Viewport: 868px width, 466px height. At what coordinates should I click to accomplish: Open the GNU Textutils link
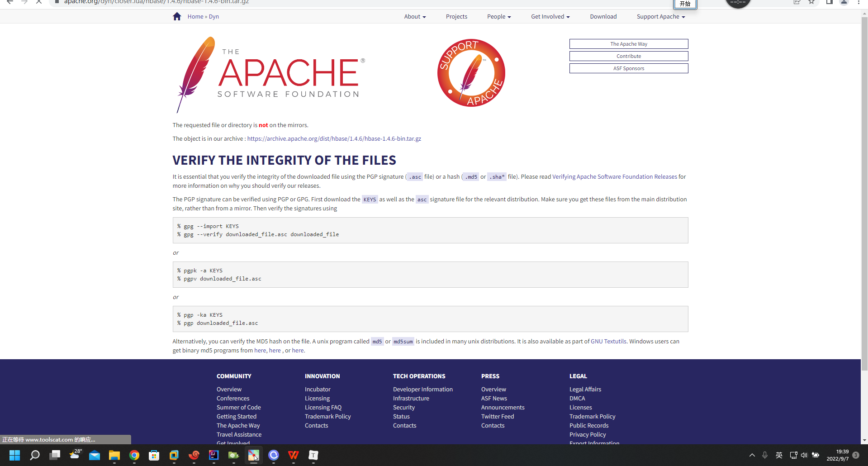coord(608,342)
